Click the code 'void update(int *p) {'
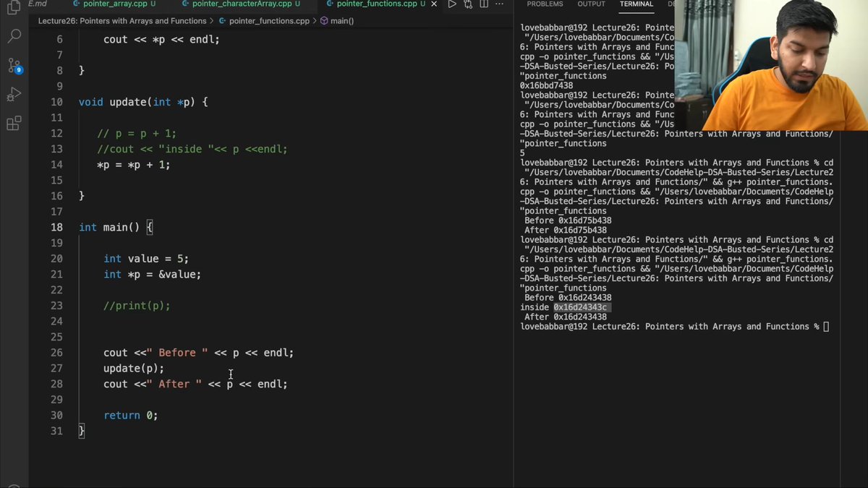Viewport: 868px width, 488px height. coord(143,102)
